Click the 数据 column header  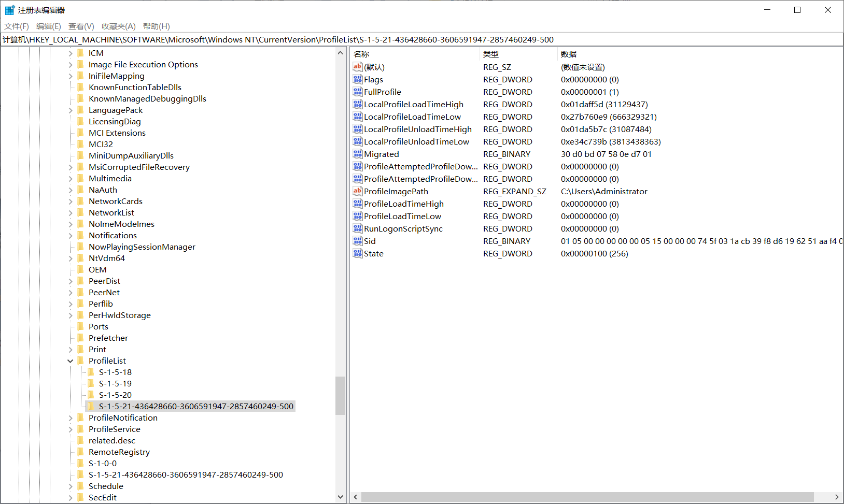[x=700, y=54]
